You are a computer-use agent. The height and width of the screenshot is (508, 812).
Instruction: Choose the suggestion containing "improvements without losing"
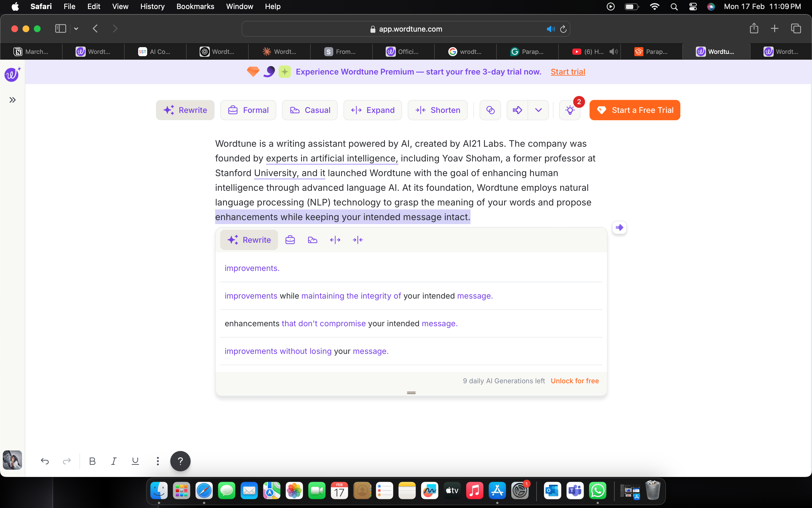[x=411, y=351]
